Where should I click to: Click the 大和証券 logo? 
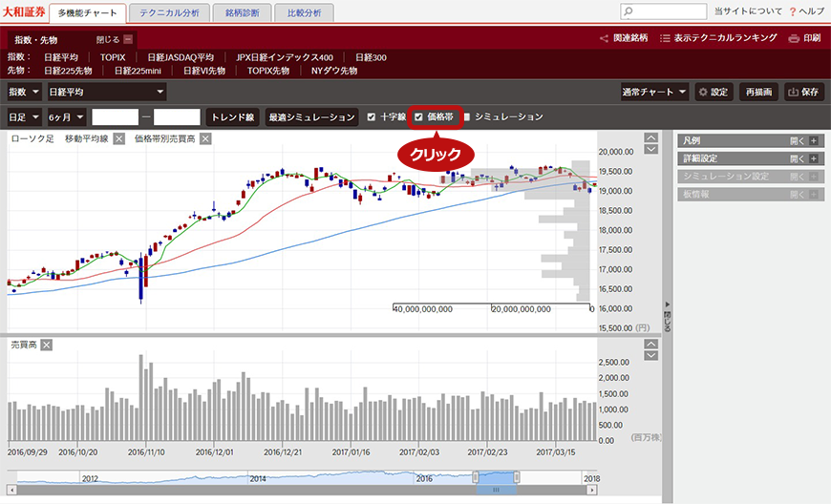(x=24, y=12)
